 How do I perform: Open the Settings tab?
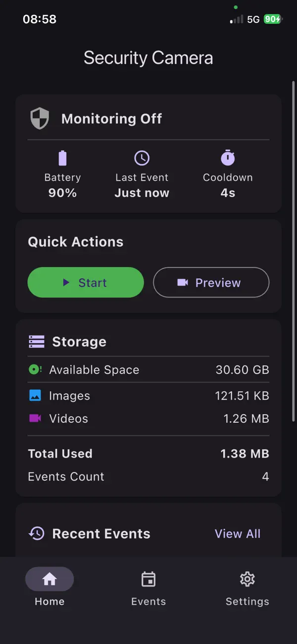pyautogui.click(x=247, y=588)
